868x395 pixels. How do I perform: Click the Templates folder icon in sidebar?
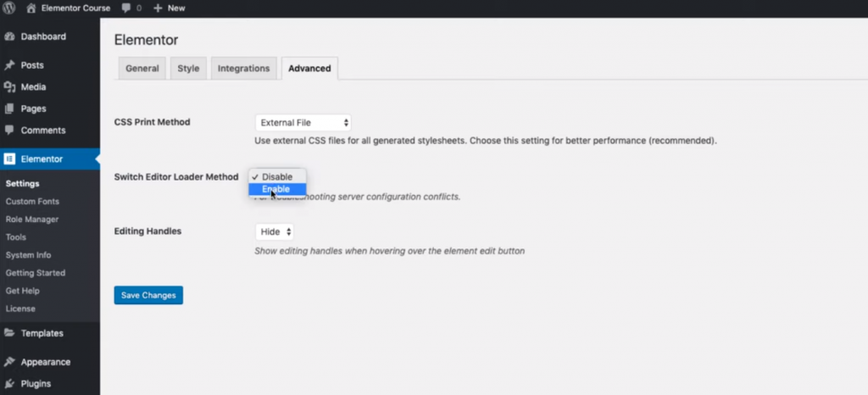coord(9,333)
